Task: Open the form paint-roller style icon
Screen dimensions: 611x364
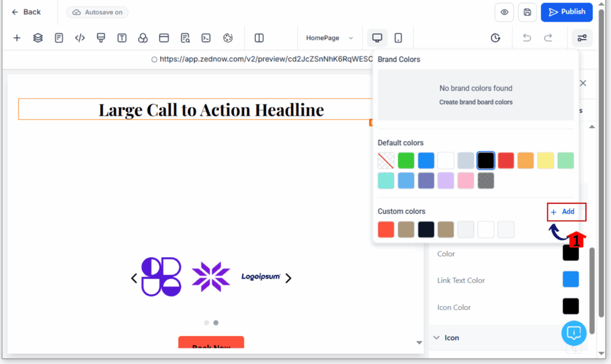Action: [x=101, y=38]
